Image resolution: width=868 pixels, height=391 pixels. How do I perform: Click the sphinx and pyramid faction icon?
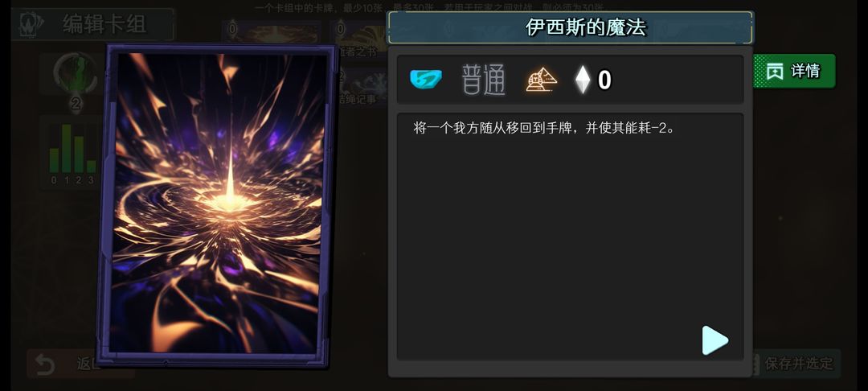(x=542, y=80)
